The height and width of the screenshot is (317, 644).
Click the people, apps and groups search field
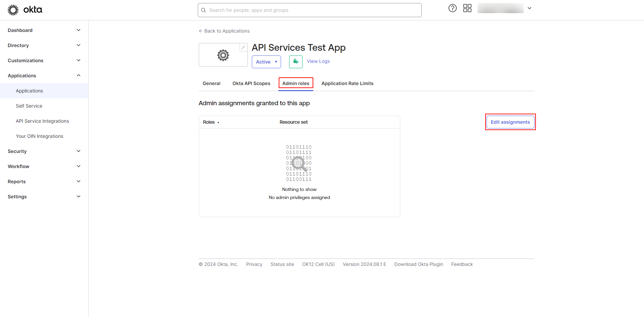pyautogui.click(x=310, y=10)
